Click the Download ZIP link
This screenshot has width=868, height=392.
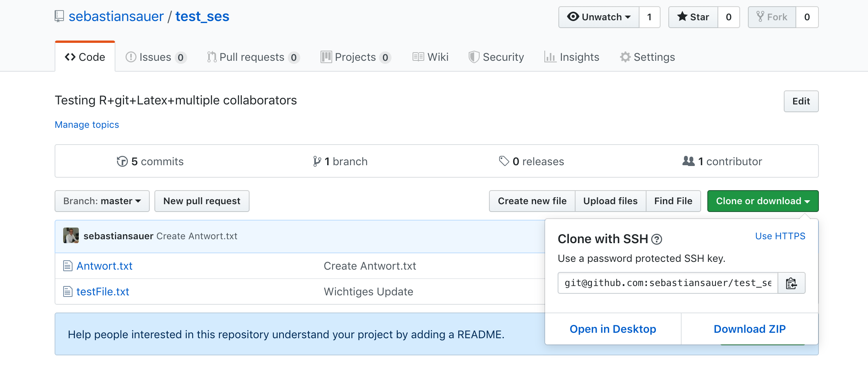(x=749, y=329)
